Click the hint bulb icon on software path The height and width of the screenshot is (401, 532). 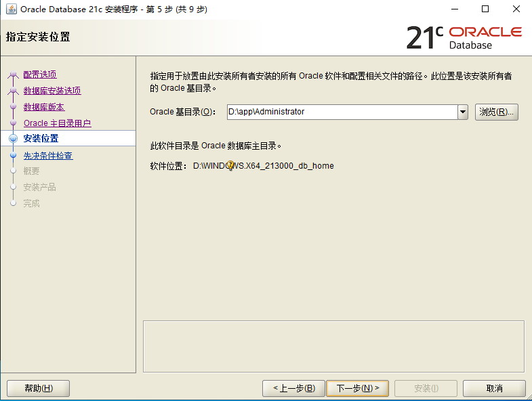(x=230, y=166)
